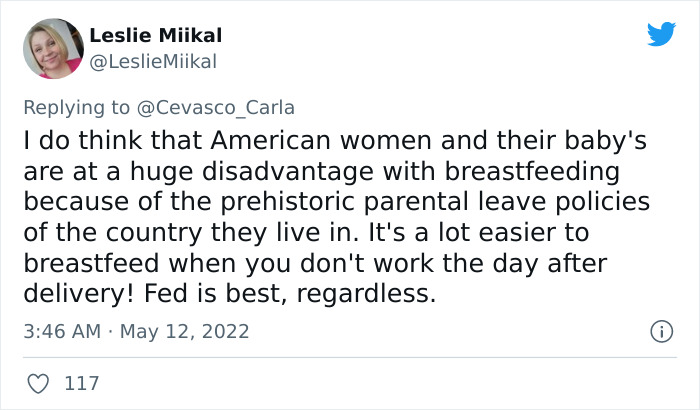
Task: Open the @LeslieMiikal handle link
Action: [x=153, y=62]
